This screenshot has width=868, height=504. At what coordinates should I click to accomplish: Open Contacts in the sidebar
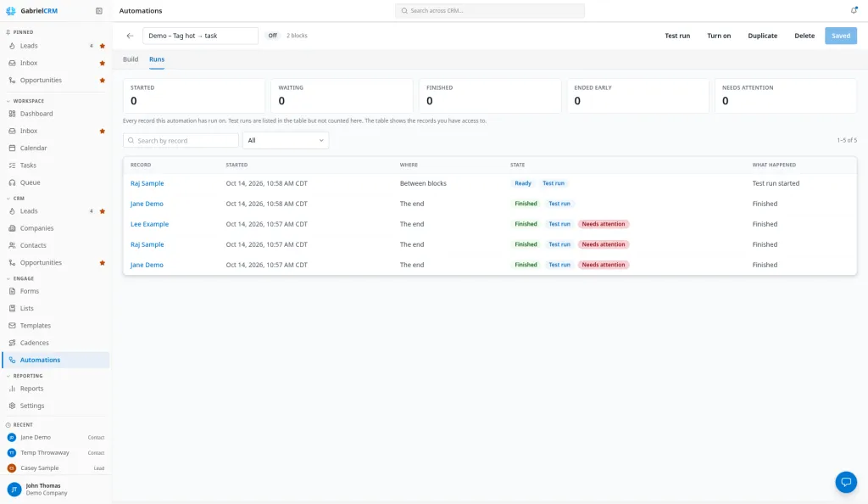coord(55,245)
